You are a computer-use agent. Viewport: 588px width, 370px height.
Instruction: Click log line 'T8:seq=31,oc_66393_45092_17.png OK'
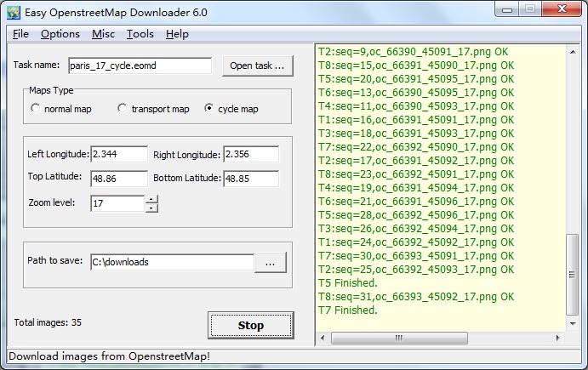(x=416, y=297)
